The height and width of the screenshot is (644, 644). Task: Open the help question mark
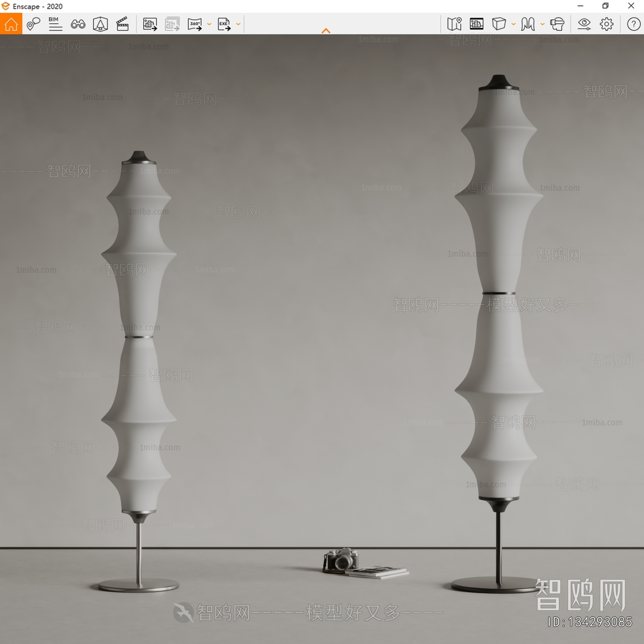(634, 24)
